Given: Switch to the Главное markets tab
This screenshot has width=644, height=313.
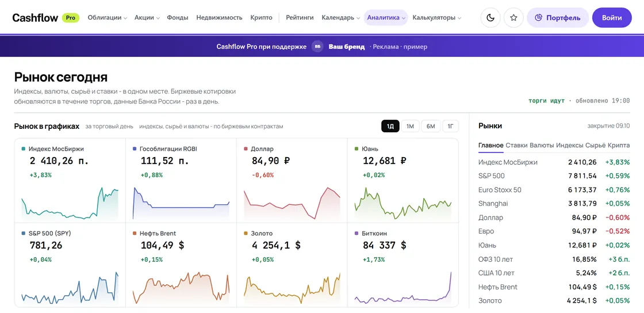Looking at the screenshot, I should tap(491, 146).
